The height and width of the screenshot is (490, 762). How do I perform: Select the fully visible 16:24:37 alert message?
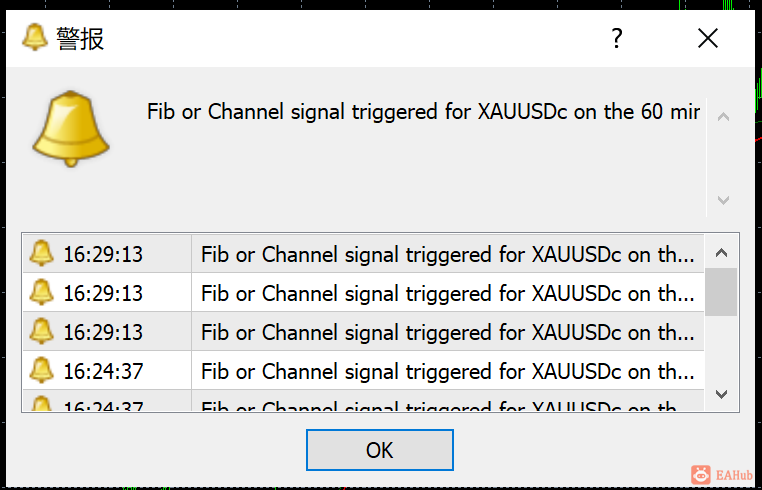[447, 371]
